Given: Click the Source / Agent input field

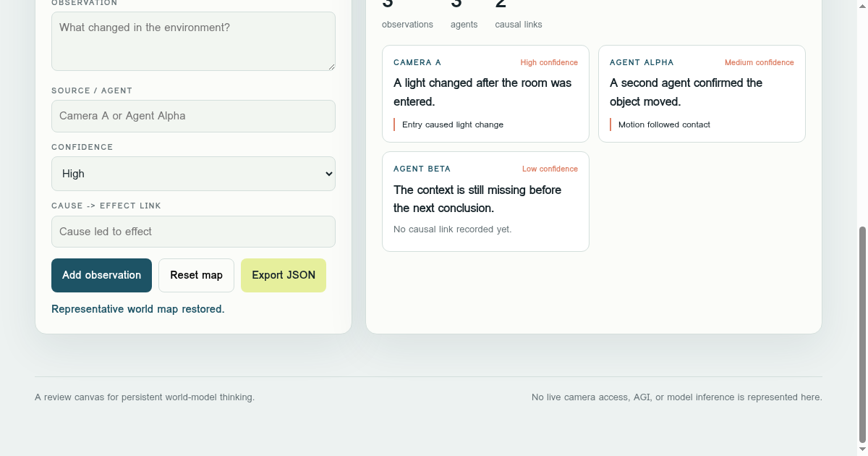Looking at the screenshot, I should [x=193, y=116].
